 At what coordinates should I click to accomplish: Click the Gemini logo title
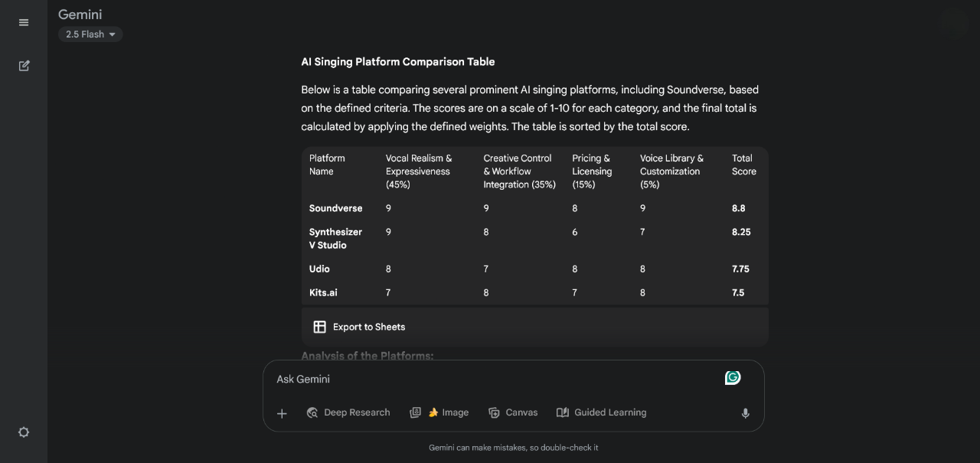tap(80, 15)
